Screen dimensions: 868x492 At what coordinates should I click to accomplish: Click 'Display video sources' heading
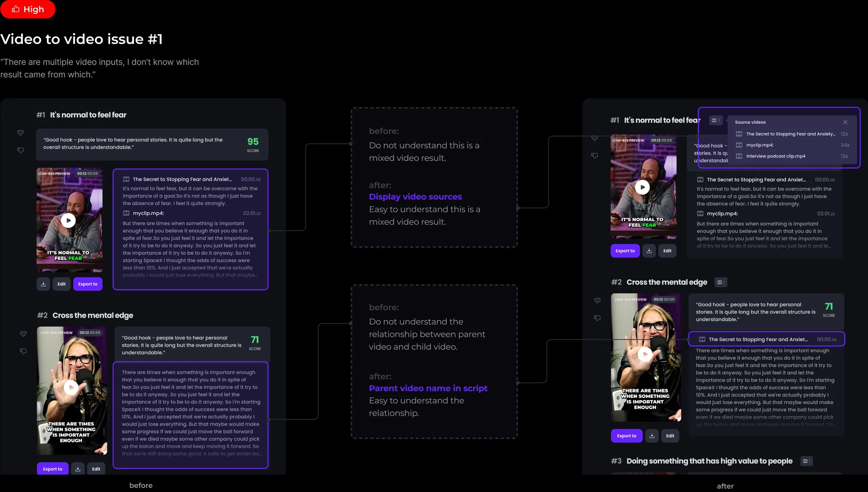(x=415, y=197)
